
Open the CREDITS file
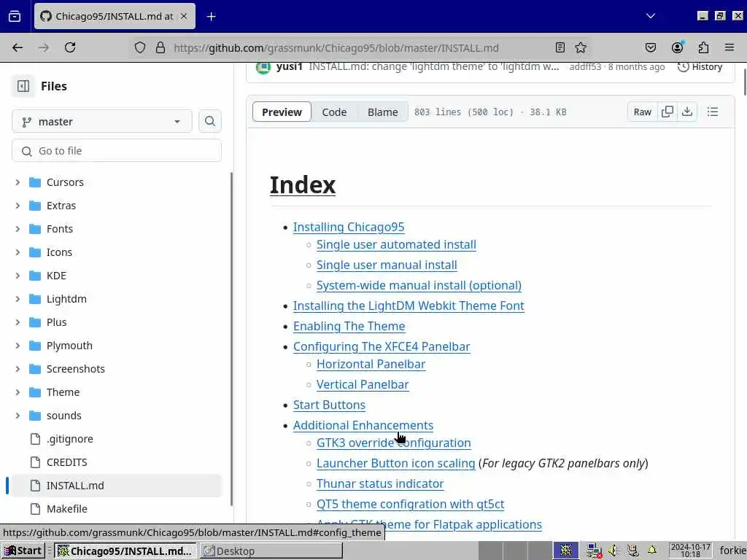click(x=66, y=462)
